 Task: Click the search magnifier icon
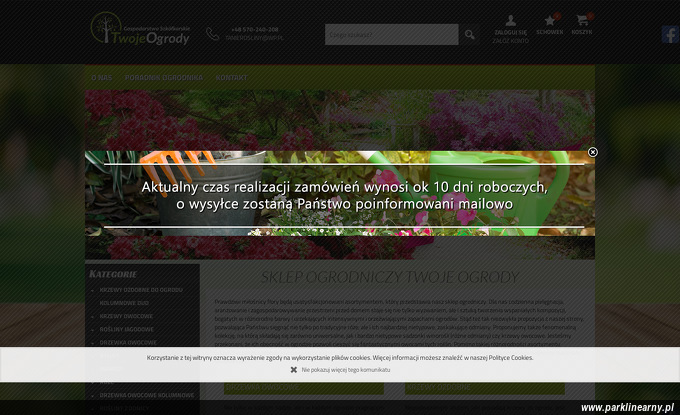[470, 34]
